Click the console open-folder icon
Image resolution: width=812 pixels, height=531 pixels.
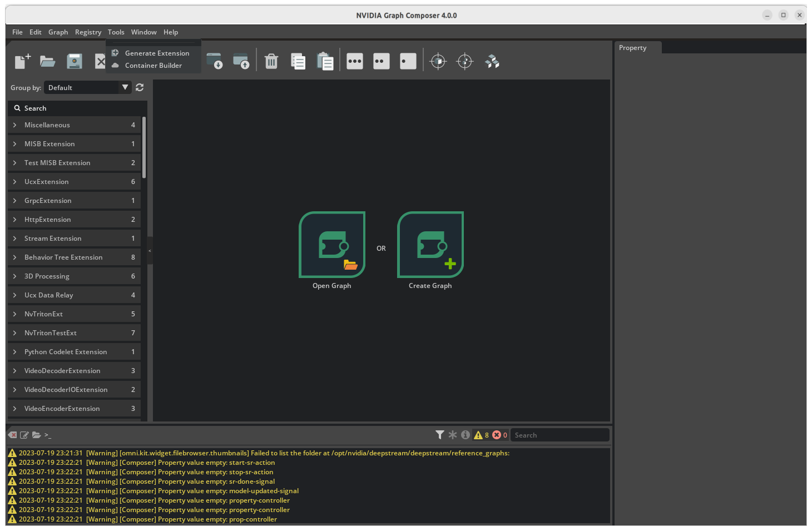click(x=37, y=435)
